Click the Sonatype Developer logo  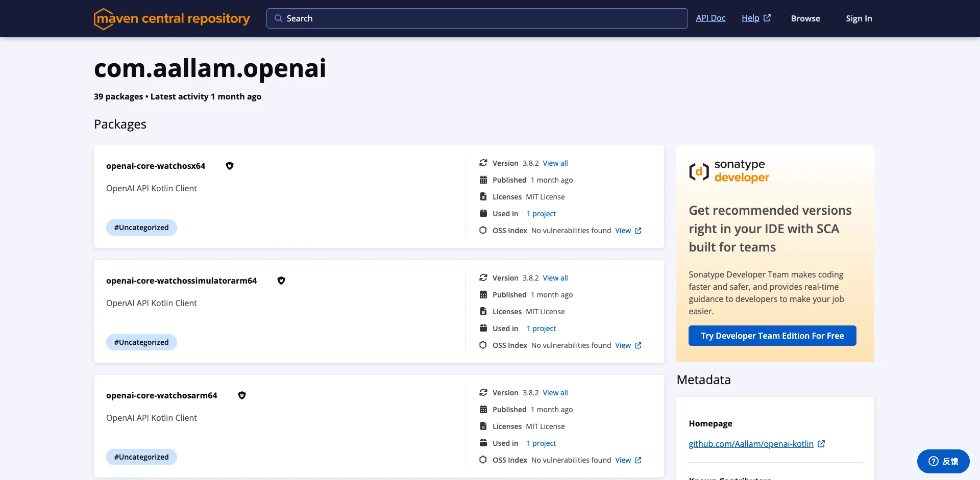tap(729, 171)
